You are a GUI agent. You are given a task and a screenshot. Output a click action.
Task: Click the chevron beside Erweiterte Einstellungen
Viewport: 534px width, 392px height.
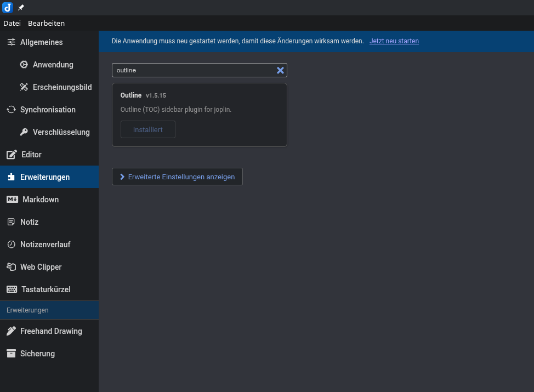point(122,177)
